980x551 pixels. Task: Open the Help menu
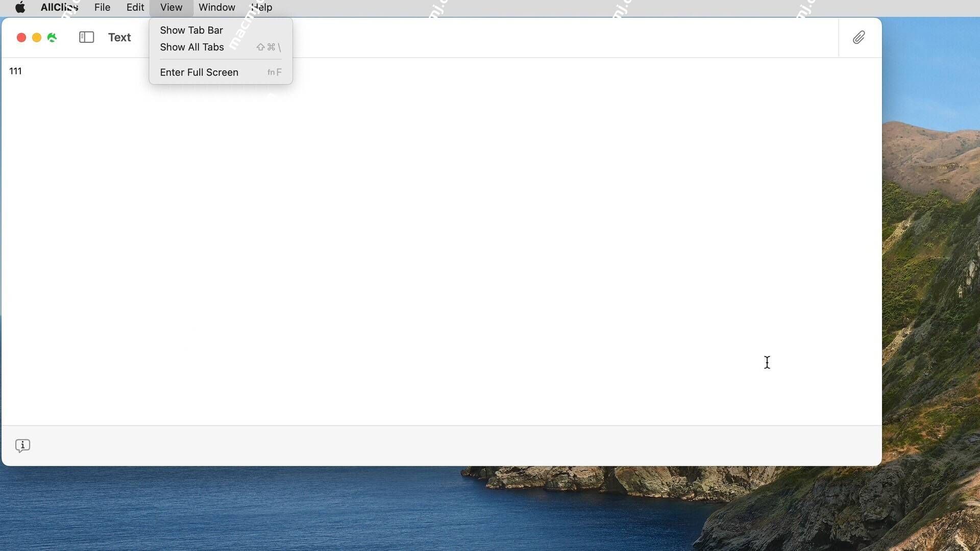pyautogui.click(x=262, y=7)
